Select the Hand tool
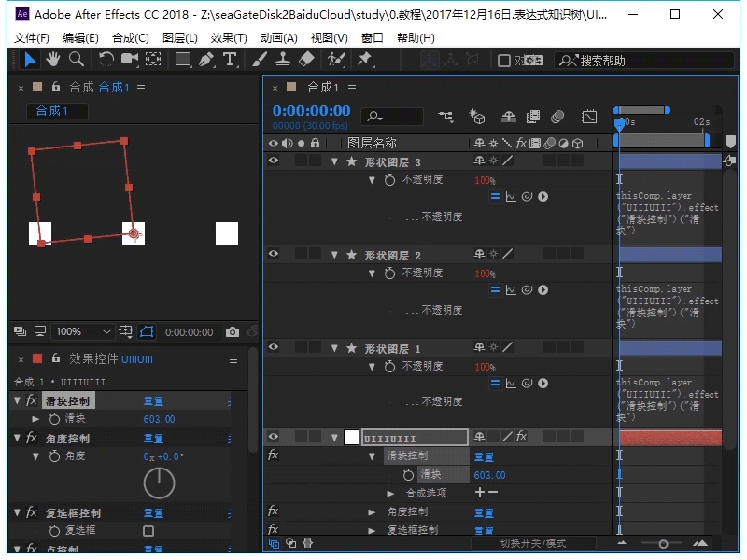 (52, 59)
